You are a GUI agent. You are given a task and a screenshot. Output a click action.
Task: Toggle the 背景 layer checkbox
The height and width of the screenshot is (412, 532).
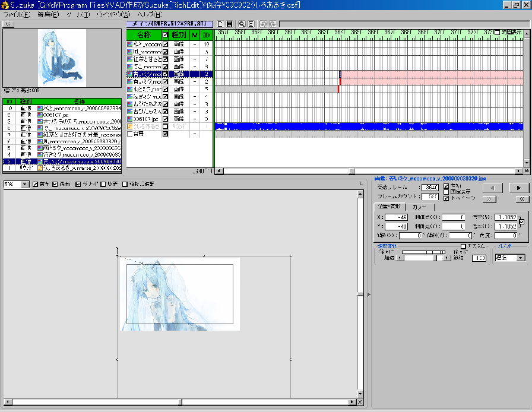[x=165, y=134]
